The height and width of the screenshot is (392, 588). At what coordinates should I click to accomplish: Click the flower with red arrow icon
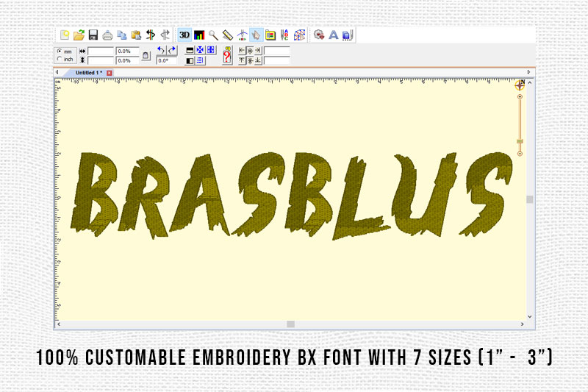point(319,35)
